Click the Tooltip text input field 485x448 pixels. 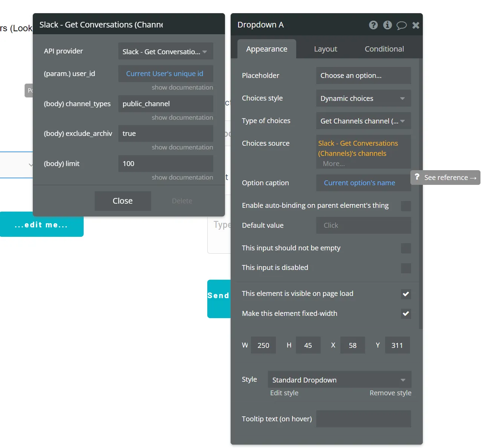(364, 419)
